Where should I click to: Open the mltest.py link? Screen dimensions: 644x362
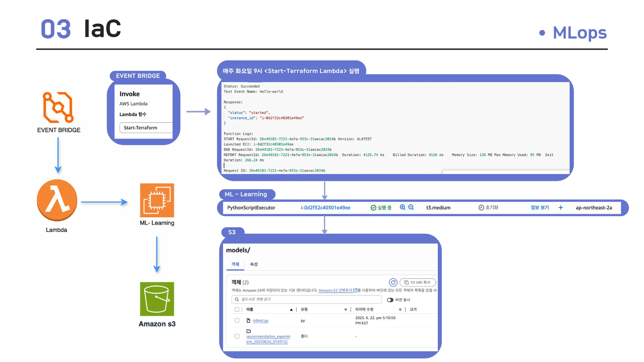pyautogui.click(x=260, y=321)
